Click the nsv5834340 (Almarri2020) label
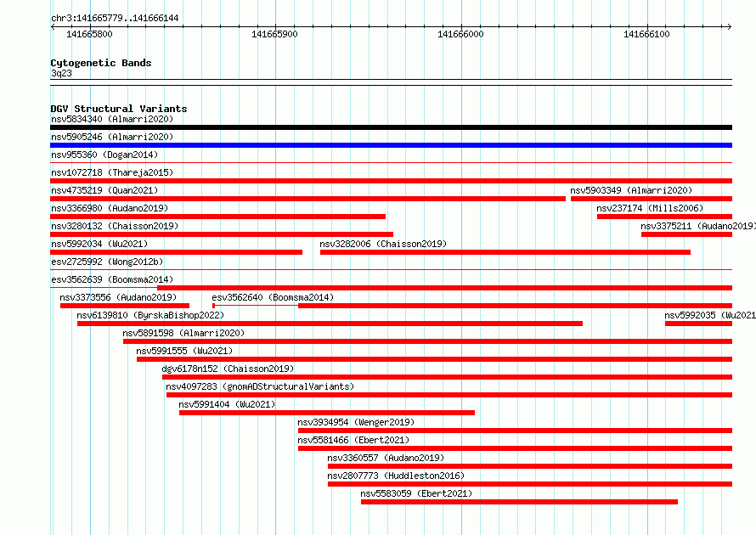The image size is (756, 535). [112, 119]
